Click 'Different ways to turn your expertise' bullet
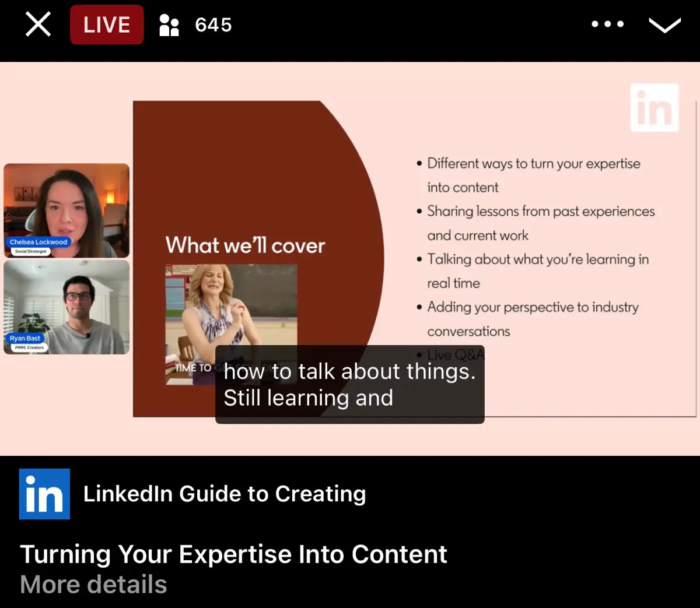Image resolution: width=700 pixels, height=608 pixels. 534,163
